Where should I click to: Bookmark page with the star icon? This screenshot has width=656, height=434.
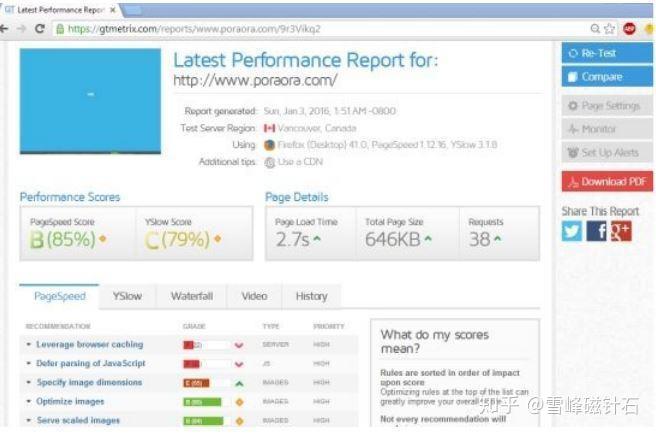tap(610, 28)
